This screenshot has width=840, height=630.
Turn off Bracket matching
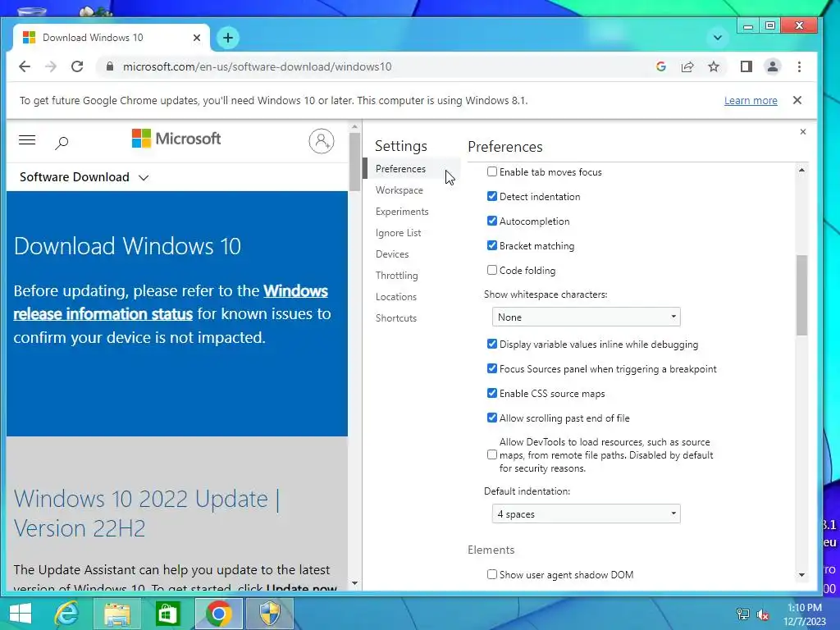[492, 245]
